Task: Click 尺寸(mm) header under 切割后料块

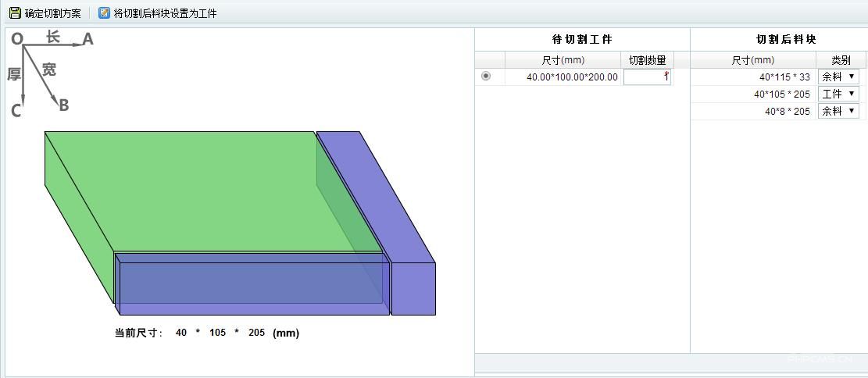Action: coord(753,60)
